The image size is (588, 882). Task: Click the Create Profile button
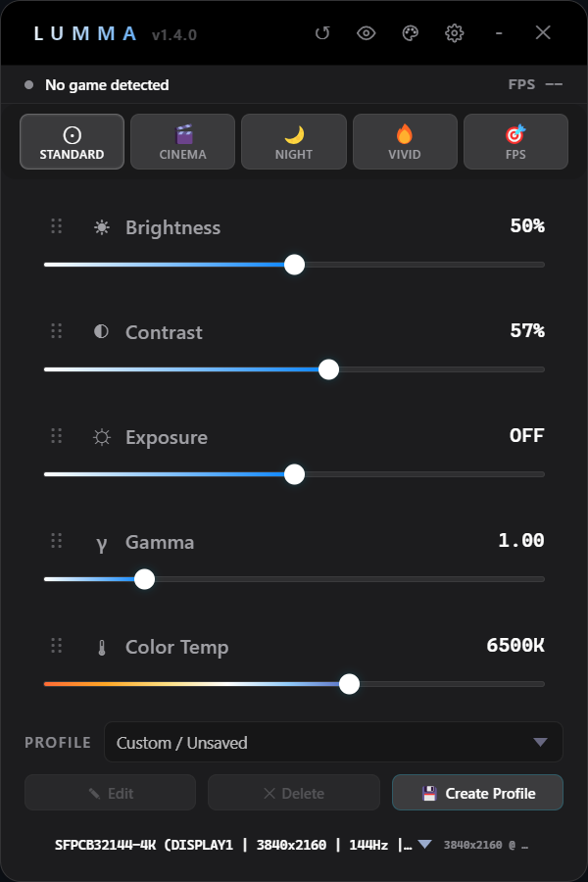point(477,793)
